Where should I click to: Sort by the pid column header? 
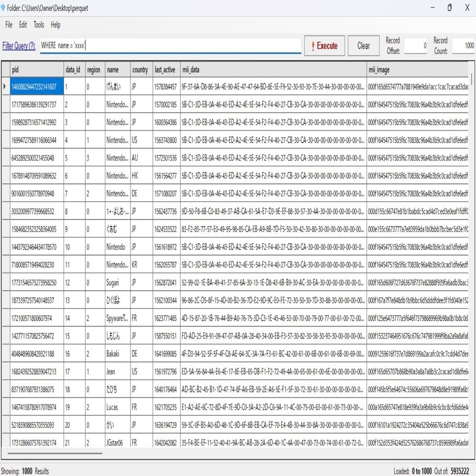(37, 69)
